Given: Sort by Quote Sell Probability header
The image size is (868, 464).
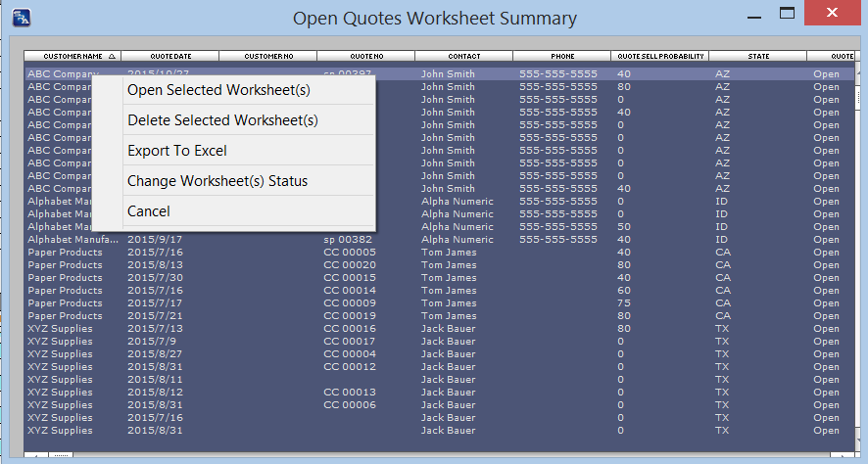Looking at the screenshot, I should [x=659, y=57].
